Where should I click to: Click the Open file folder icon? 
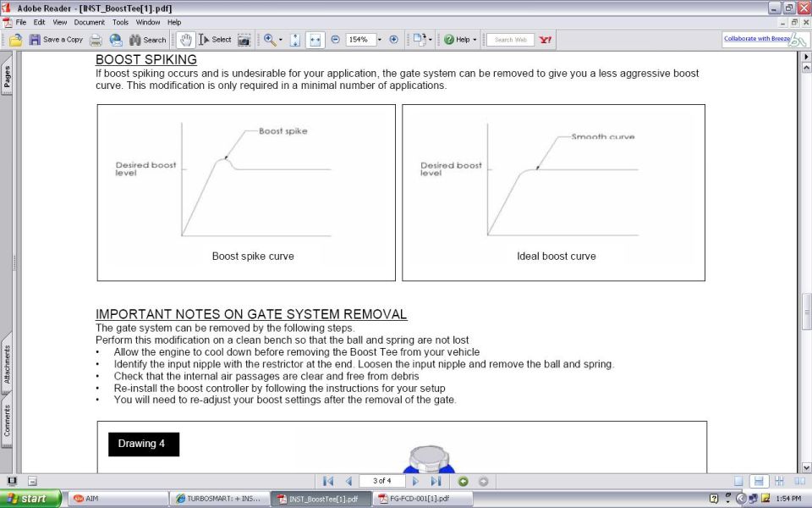coord(15,40)
